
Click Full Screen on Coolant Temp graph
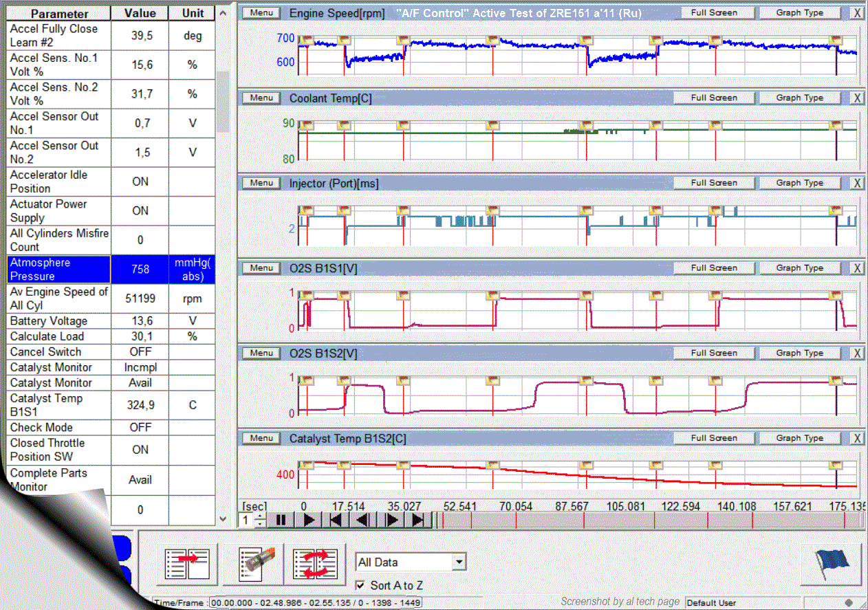pyautogui.click(x=713, y=98)
